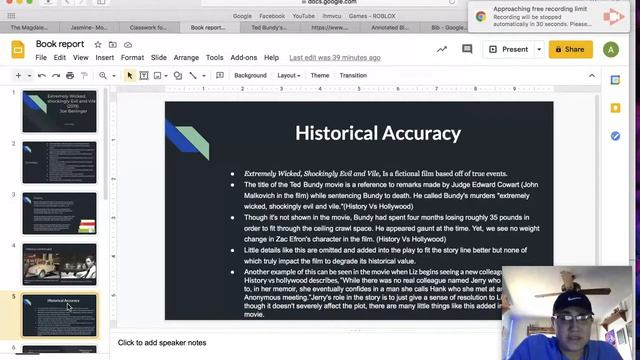Click the Zoom magnifier tool
The image size is (640, 360).
(x=103, y=76)
